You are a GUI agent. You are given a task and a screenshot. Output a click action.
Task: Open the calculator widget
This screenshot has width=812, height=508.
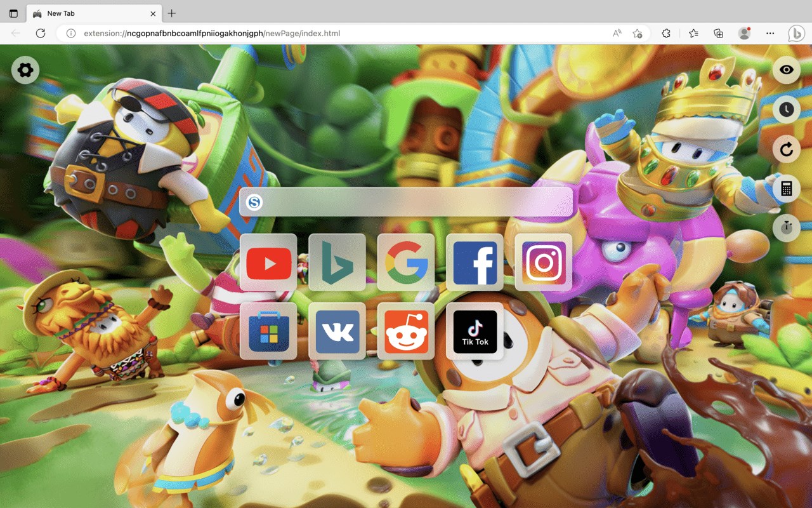[786, 189]
